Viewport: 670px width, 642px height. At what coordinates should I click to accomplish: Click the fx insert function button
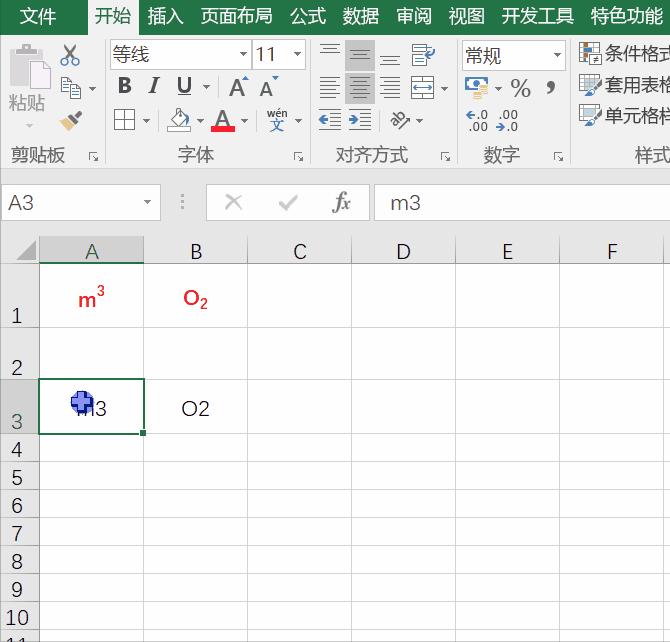(341, 202)
